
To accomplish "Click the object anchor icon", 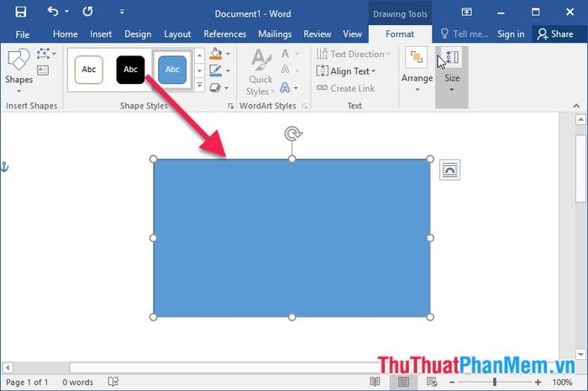I will (x=4, y=167).
